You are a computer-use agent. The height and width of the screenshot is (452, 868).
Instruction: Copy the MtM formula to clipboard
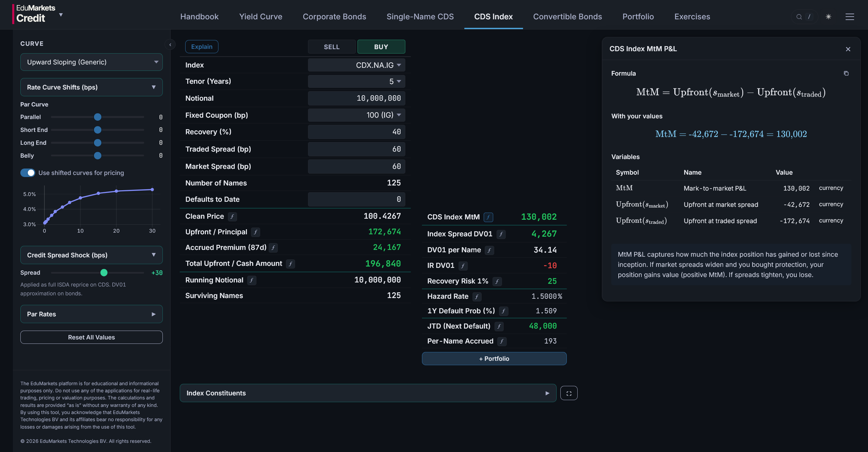[846, 73]
